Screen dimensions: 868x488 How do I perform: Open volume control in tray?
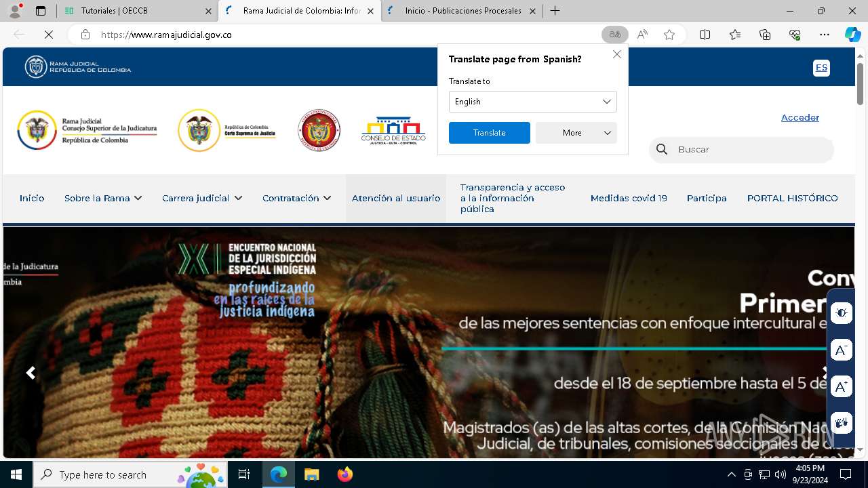(781, 474)
